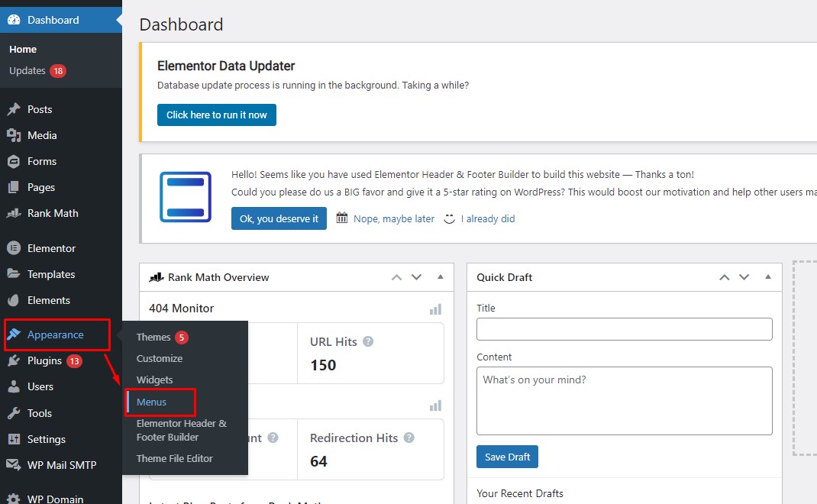Image resolution: width=817 pixels, height=504 pixels.
Task: Open Customize under Appearance
Action: tap(160, 359)
